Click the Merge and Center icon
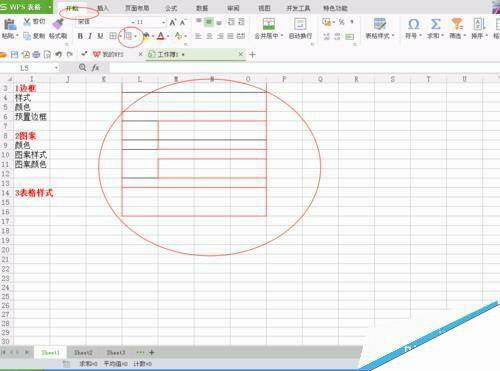 click(x=269, y=24)
